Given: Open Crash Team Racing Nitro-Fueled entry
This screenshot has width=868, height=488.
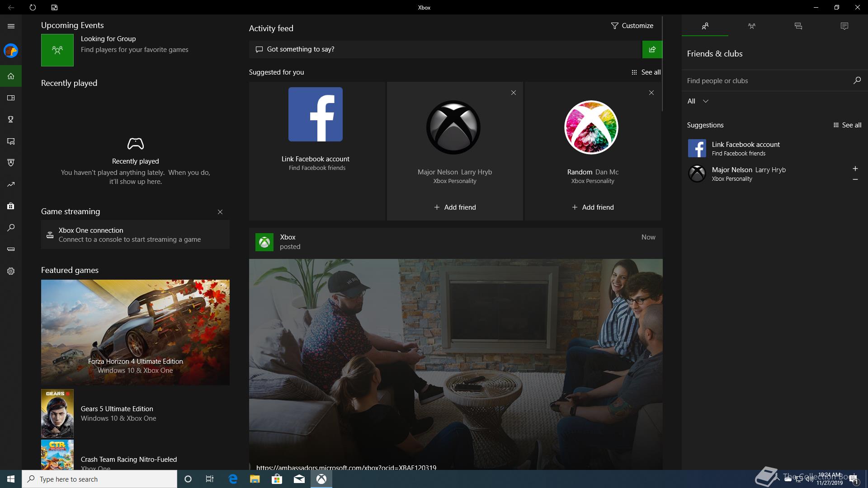Looking at the screenshot, I should [135, 455].
